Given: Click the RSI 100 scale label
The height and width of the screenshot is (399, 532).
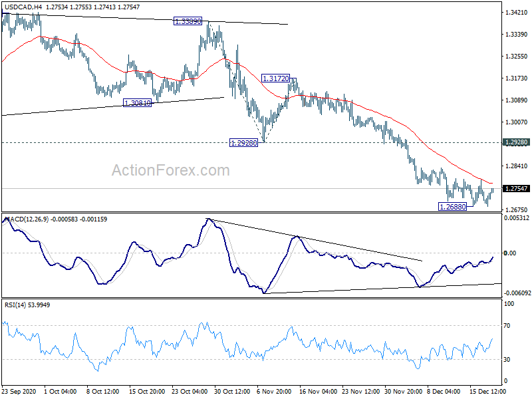Looking at the screenshot, I should point(509,304).
